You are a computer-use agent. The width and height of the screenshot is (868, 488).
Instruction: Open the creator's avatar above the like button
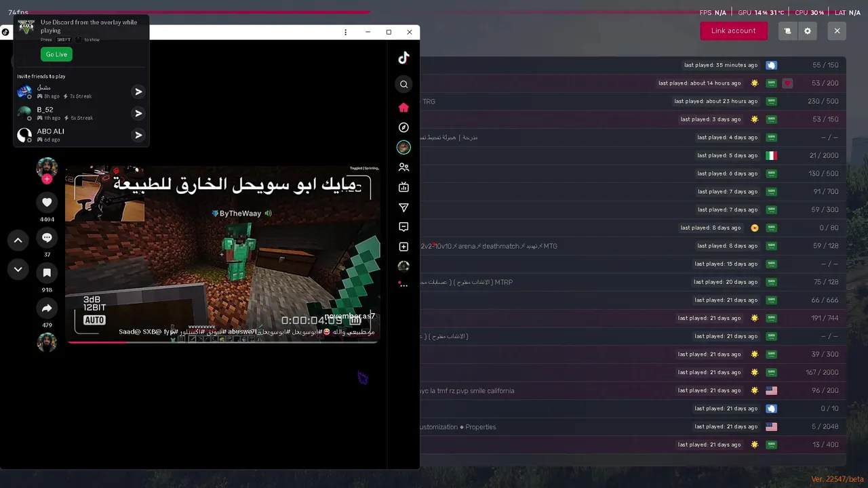click(x=47, y=168)
